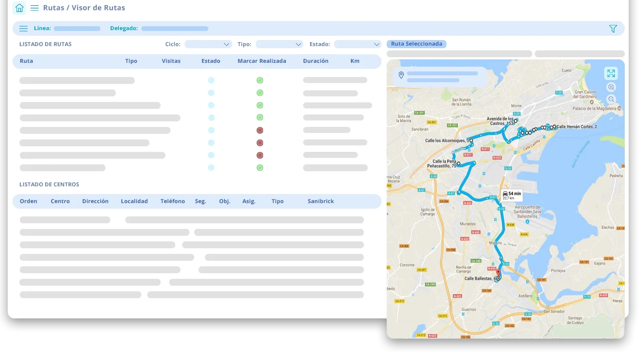Viewport: 639px width, 364px height.
Task: Click the Sanibrick column header
Action: coord(321,201)
